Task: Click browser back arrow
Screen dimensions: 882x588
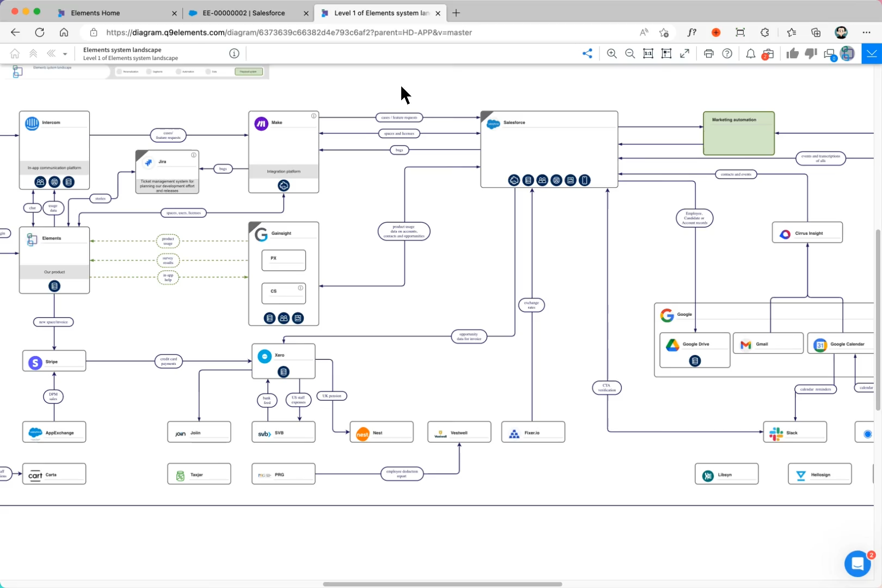Action: [15, 32]
